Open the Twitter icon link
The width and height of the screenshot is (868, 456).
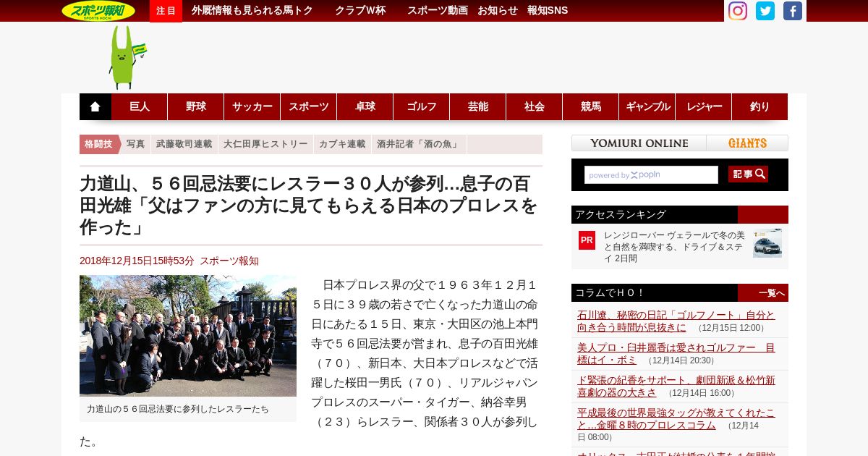(765, 11)
